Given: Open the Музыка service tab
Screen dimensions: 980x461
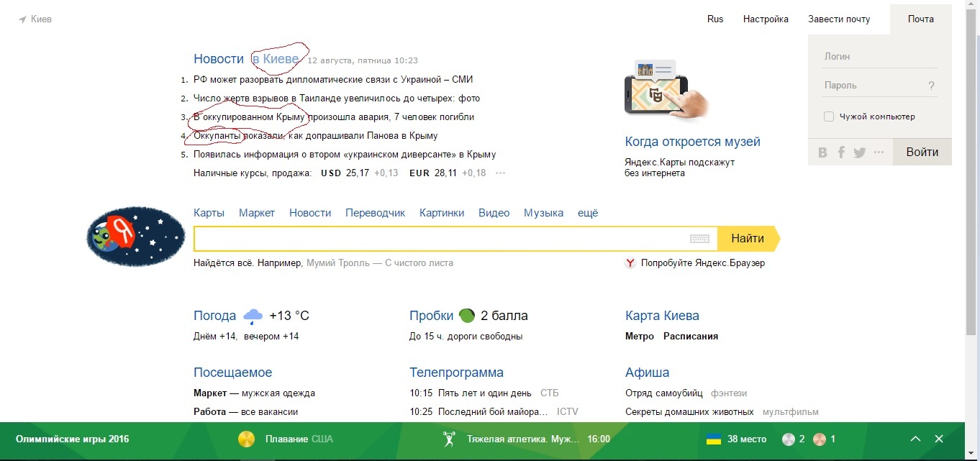Looking at the screenshot, I should (x=543, y=213).
